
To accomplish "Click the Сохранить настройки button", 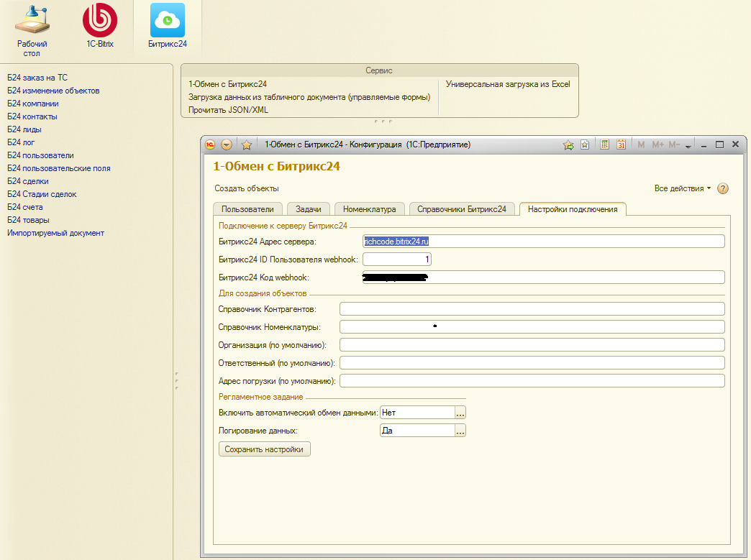I will point(264,449).
